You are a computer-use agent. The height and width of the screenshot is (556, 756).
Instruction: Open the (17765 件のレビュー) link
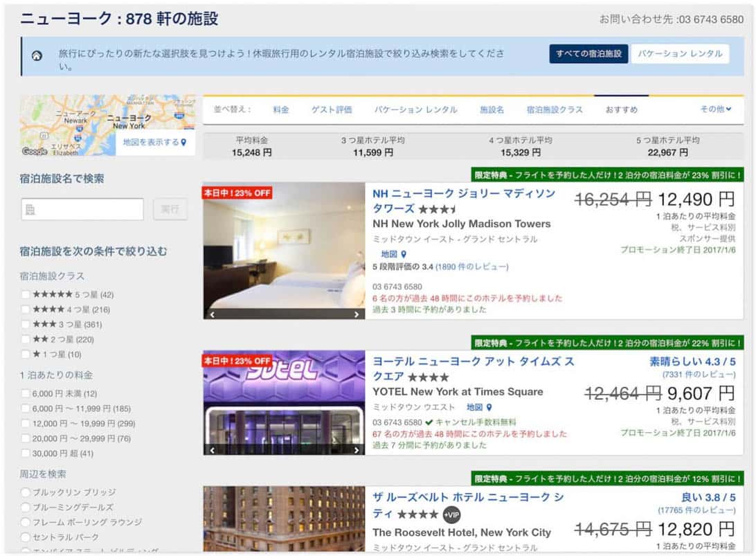point(696,510)
